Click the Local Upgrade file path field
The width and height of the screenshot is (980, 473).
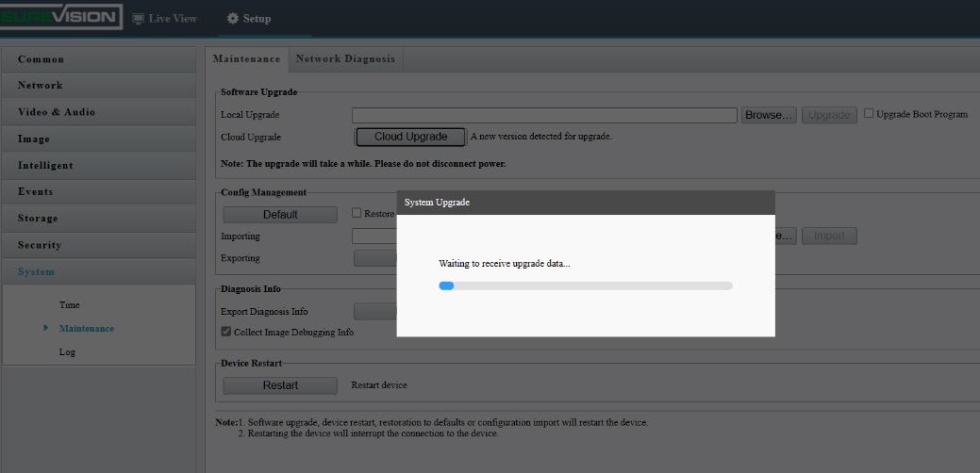[x=544, y=115]
